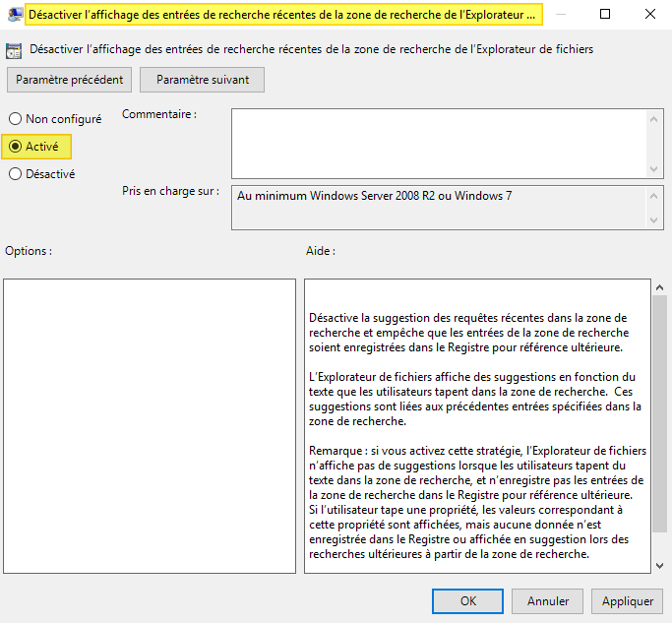Go to Paramètre précédent
The height and width of the screenshot is (623, 672).
pyautogui.click(x=70, y=80)
